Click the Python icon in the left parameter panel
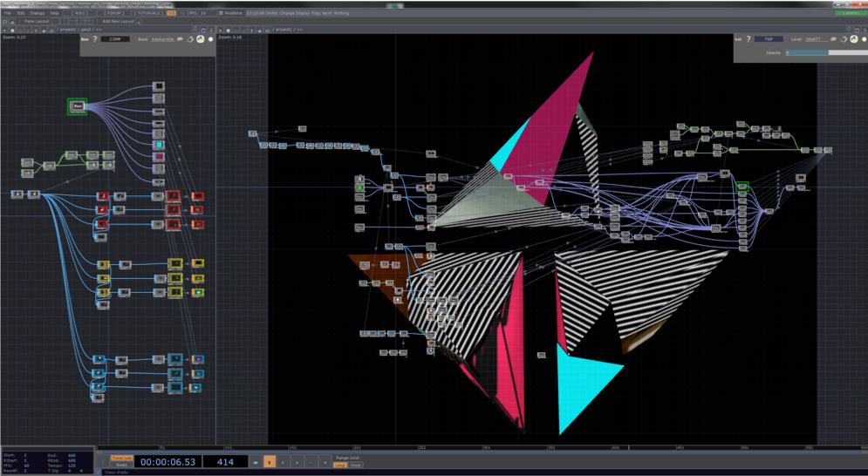 (x=200, y=39)
